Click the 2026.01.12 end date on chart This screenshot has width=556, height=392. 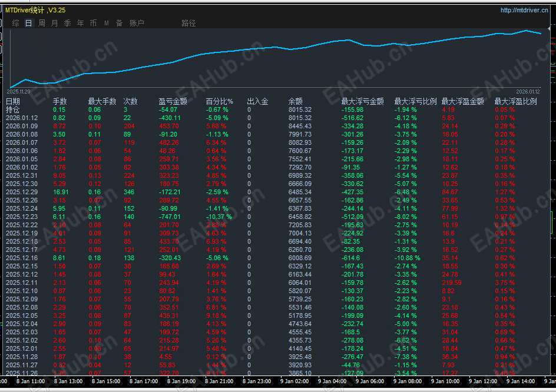tap(528, 92)
